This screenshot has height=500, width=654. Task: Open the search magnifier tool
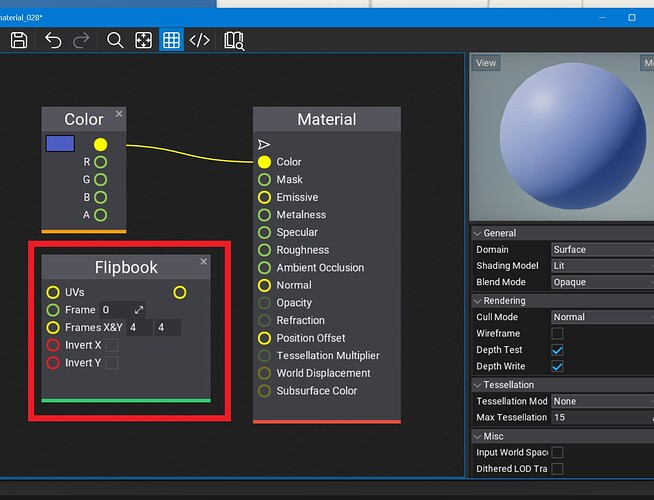pyautogui.click(x=115, y=40)
